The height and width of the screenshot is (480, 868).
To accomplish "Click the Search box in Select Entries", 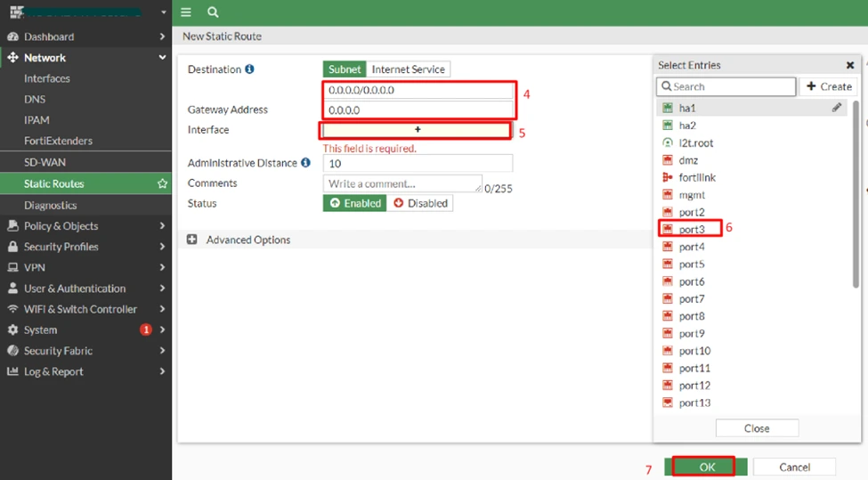I will [726, 86].
